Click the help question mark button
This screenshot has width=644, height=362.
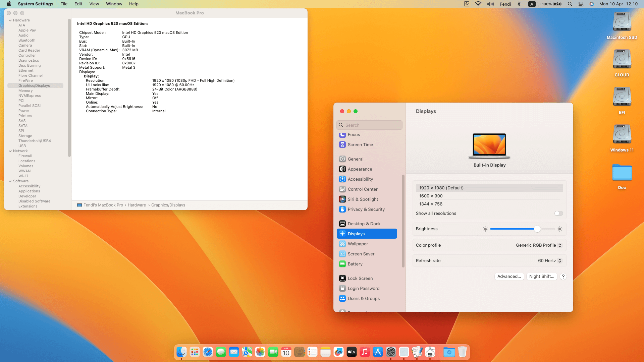[x=563, y=277]
